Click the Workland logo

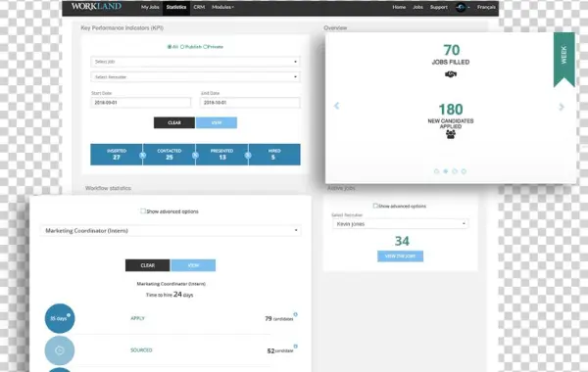coord(96,7)
